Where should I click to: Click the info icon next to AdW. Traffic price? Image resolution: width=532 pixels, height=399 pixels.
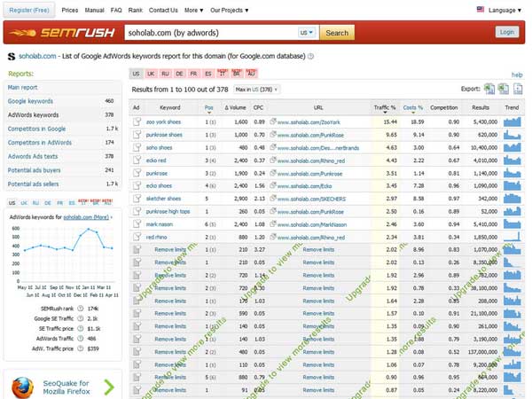81,348
